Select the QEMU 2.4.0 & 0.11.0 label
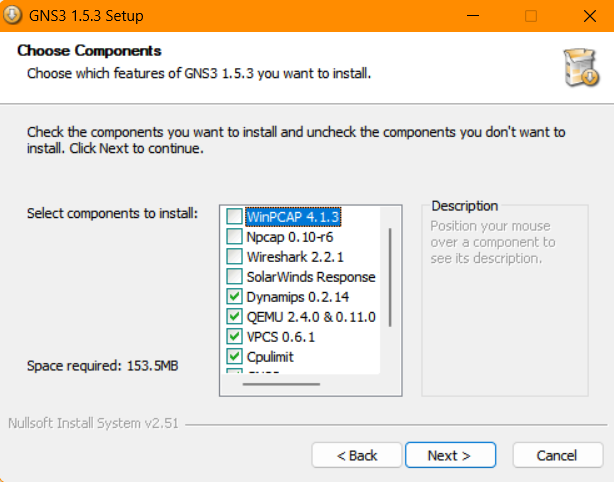614x482 pixels. [311, 317]
